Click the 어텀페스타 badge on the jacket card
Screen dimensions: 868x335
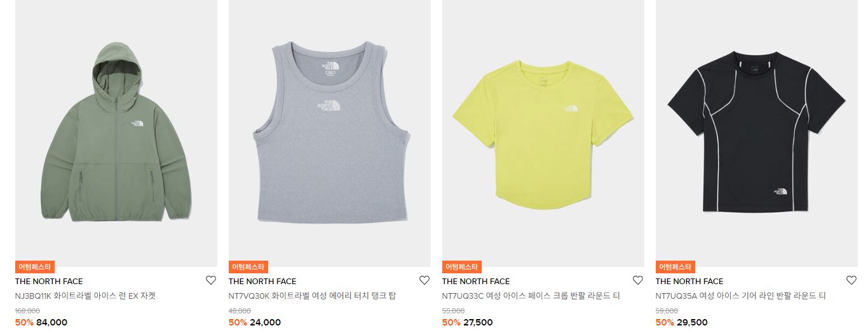(x=35, y=267)
